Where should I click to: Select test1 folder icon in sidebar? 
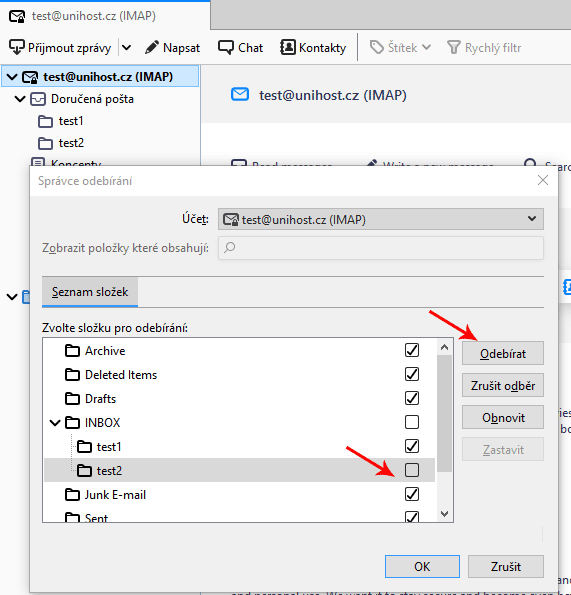(x=46, y=121)
